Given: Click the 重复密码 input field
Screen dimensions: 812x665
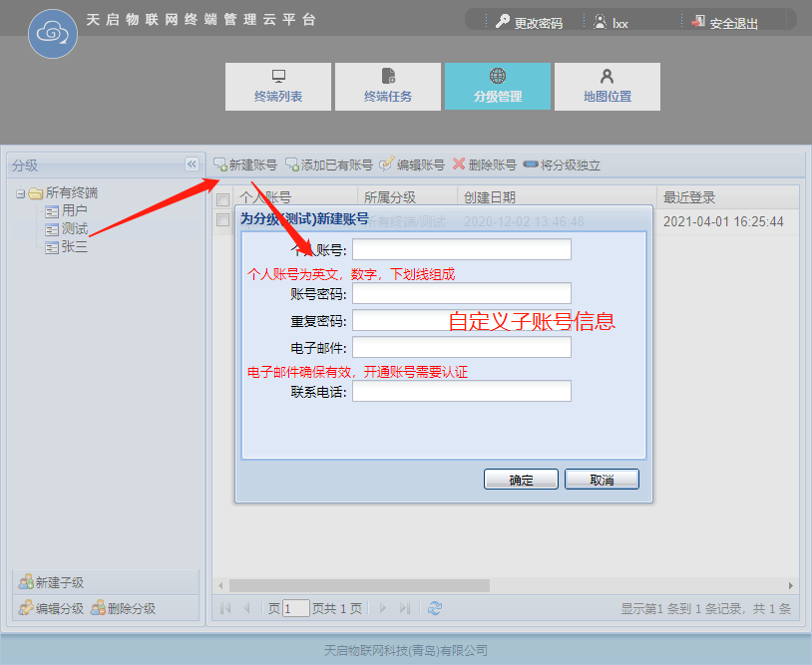Looking at the screenshot, I should click(x=462, y=320).
